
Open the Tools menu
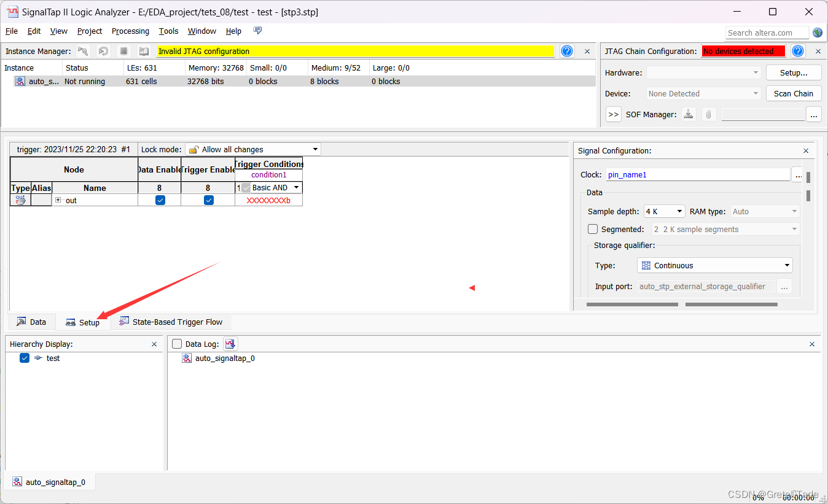click(168, 31)
